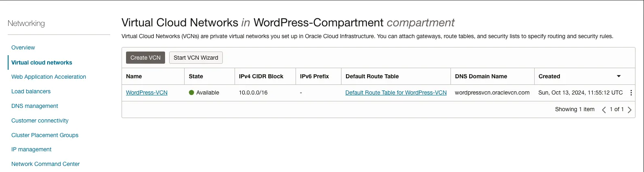Viewport: 644px width, 172px height.
Task: Sort table by Name column header
Action: click(134, 76)
